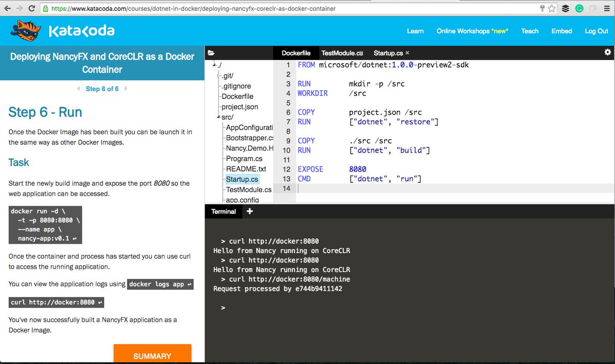Screen dimensions: 615x364
Task: Open the AppConfigurati file in the tree
Action: click(250, 127)
